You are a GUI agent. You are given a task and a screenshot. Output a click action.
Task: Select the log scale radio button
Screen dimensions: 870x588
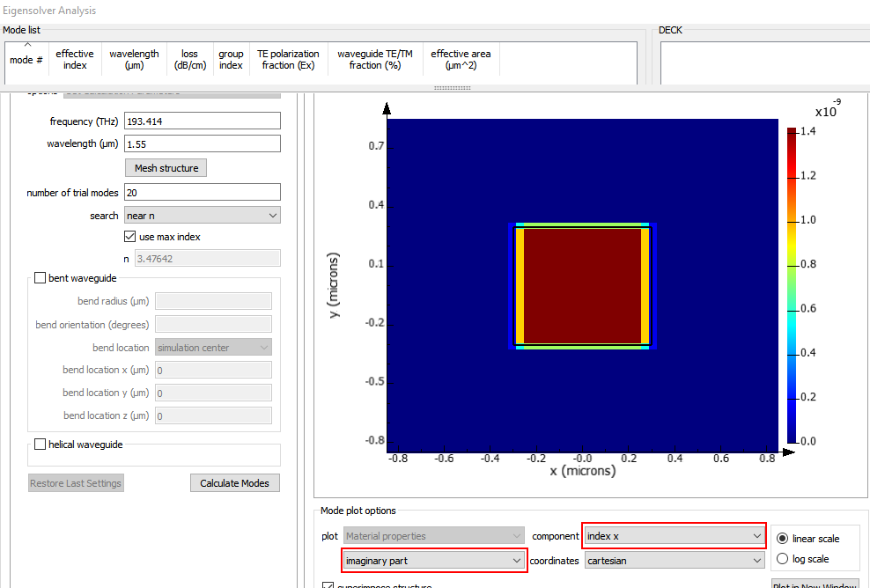click(x=780, y=559)
